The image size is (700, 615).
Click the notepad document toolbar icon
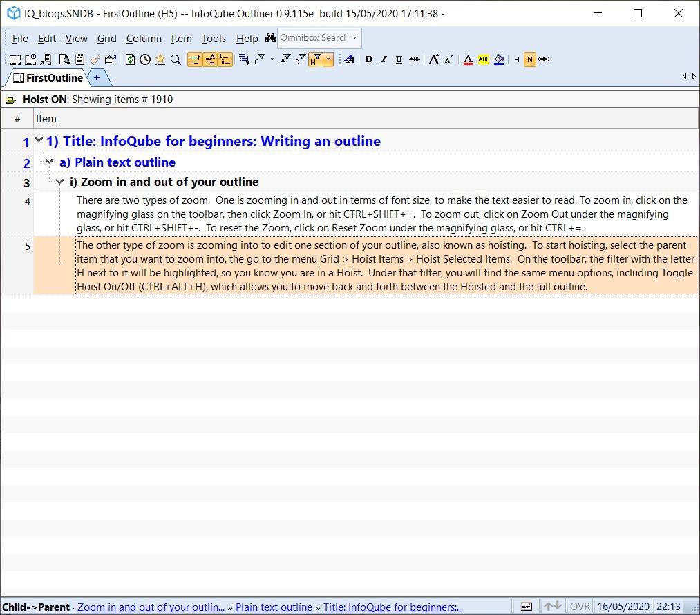tap(80, 59)
